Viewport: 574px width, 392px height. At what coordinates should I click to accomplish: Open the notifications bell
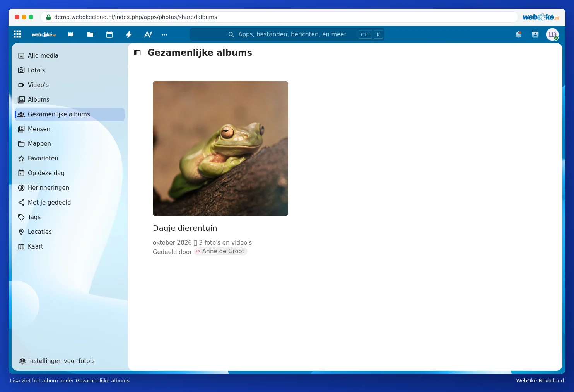518,34
